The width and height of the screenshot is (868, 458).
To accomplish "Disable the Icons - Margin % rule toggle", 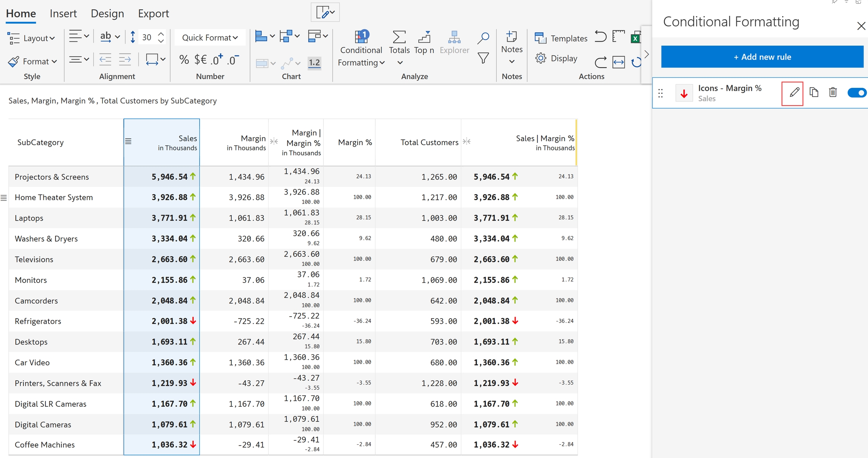I will 857,93.
